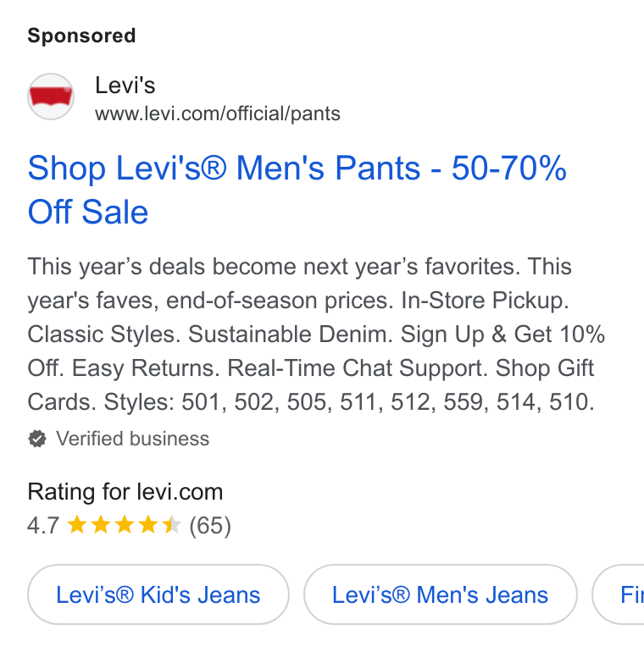Click the partially visible chip after Men's Jeans
Viewport: 644px width, 652px height.
[x=619, y=594]
